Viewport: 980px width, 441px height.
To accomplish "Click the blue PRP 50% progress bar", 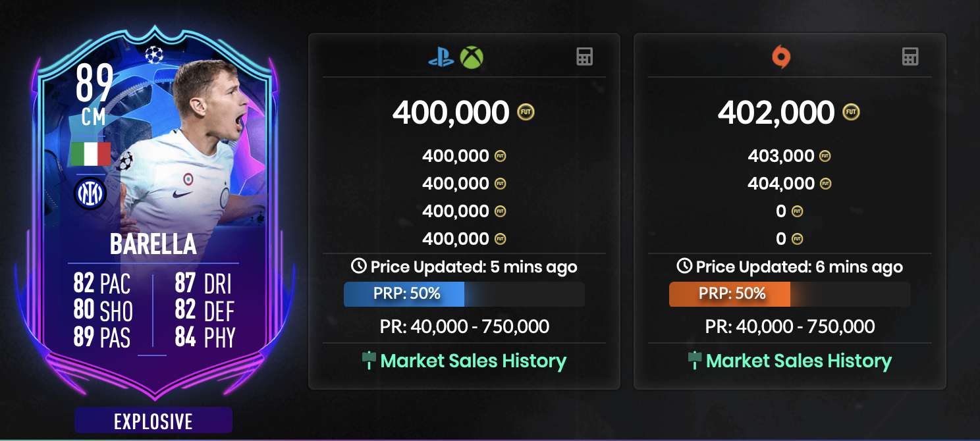I will 404,294.
